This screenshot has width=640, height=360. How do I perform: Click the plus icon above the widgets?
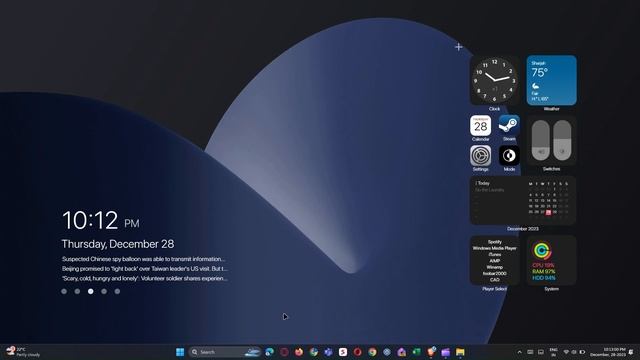[x=459, y=47]
